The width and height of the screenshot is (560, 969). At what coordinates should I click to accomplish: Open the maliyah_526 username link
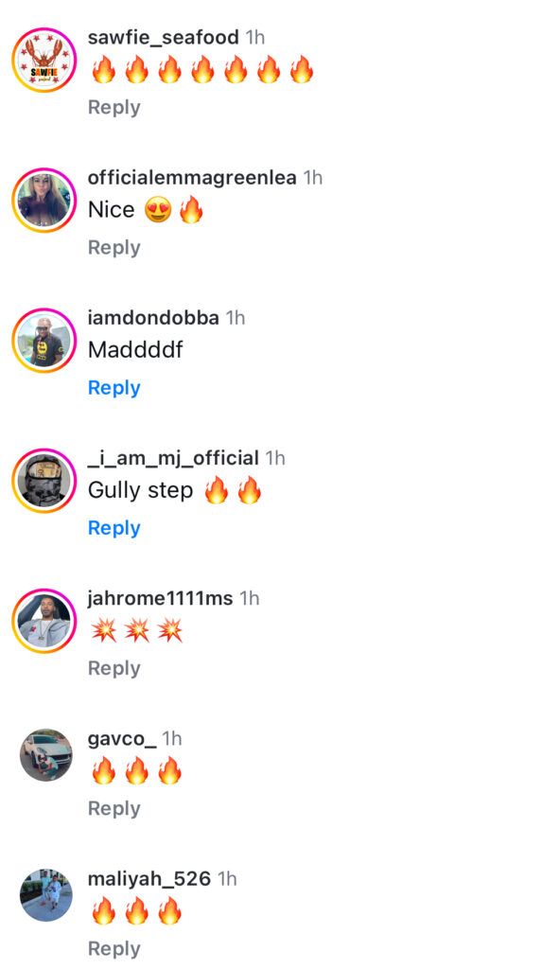click(149, 879)
